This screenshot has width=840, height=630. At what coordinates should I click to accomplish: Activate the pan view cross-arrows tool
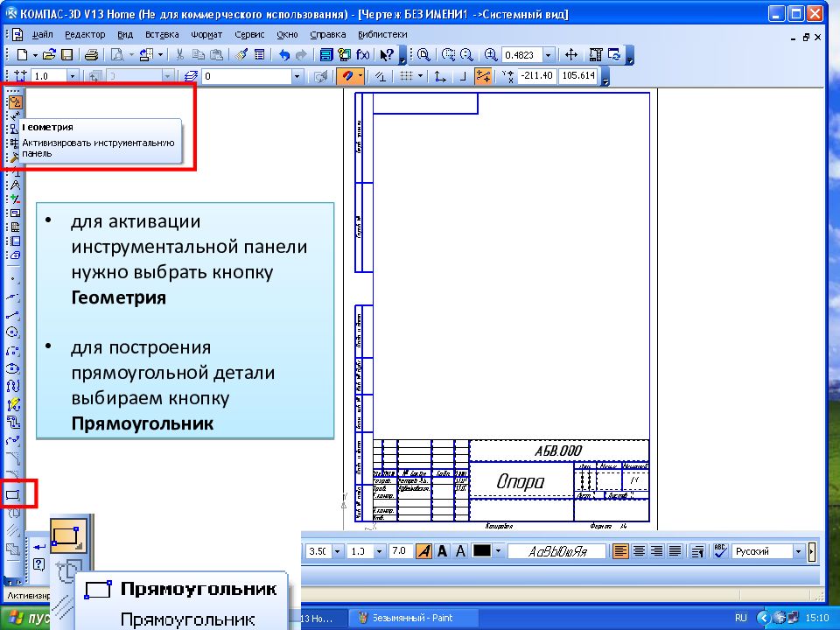(x=571, y=54)
